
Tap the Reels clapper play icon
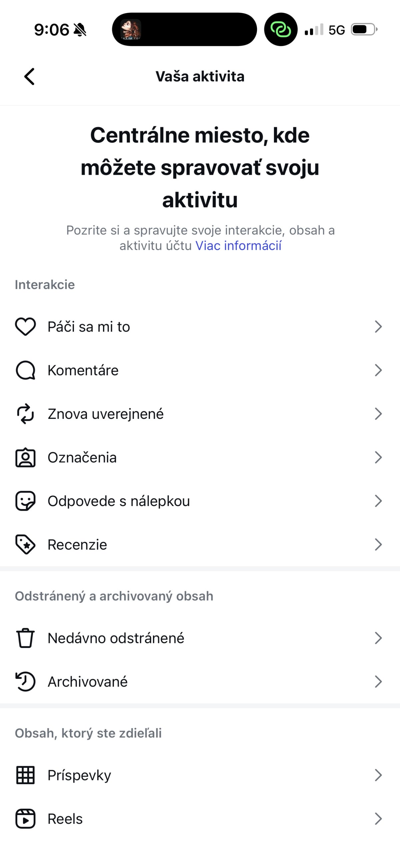(25, 819)
